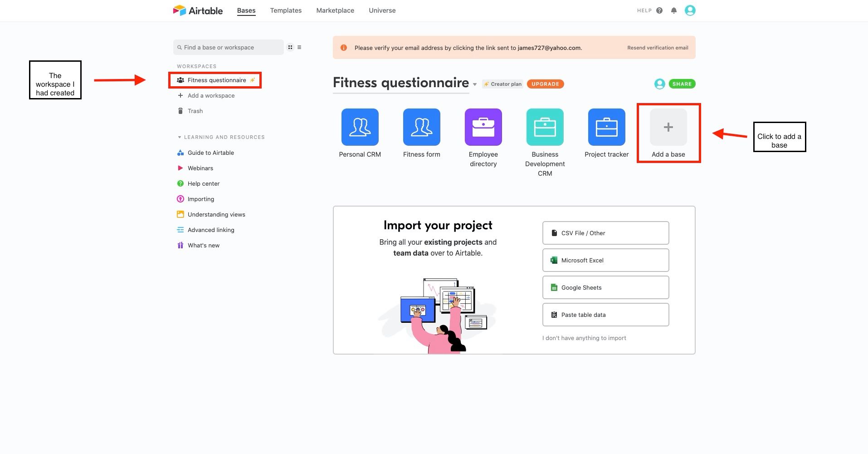Click the Employee directory base name
Screen dimensions: 868x454
(483, 159)
